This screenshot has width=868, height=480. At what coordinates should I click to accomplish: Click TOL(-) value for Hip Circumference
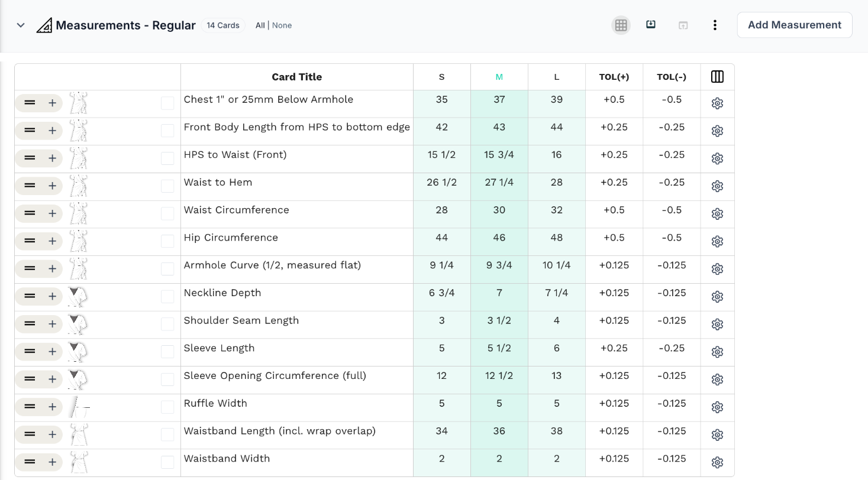coord(672,238)
